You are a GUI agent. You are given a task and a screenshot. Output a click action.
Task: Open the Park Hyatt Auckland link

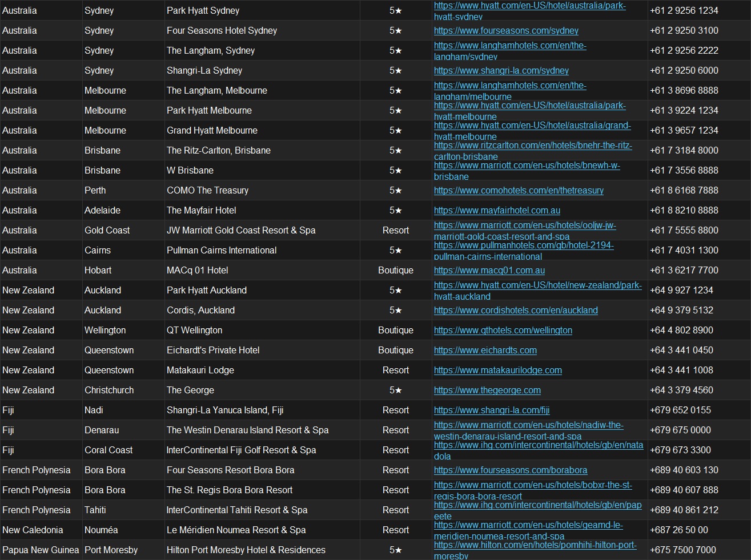tap(538, 290)
